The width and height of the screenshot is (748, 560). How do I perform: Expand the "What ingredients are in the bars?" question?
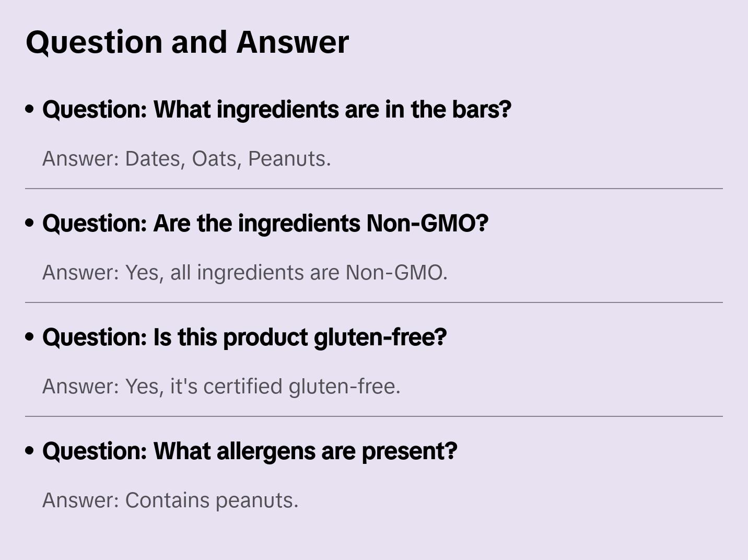point(276,109)
